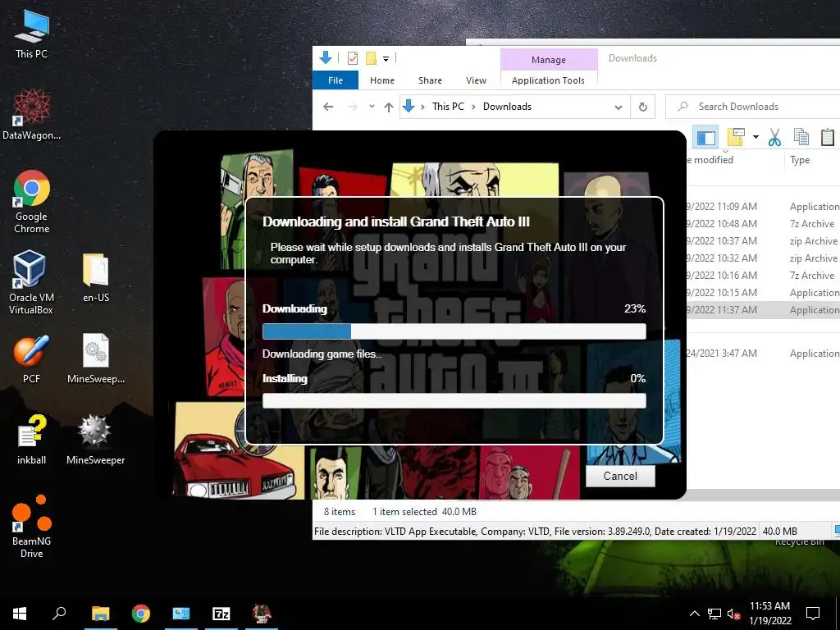Select the Application modified 11:37 AM
Image resolution: width=840 pixels, height=630 pixels.
[764, 309]
